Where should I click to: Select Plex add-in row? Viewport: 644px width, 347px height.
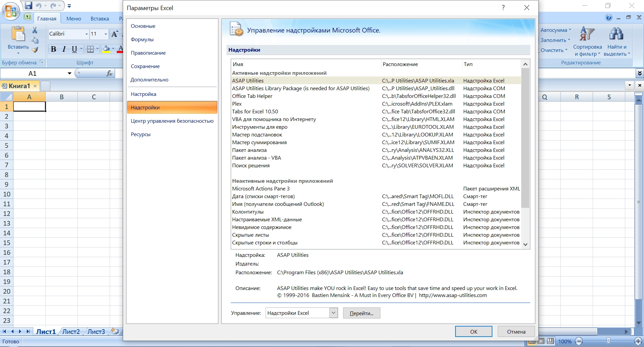tap(376, 104)
